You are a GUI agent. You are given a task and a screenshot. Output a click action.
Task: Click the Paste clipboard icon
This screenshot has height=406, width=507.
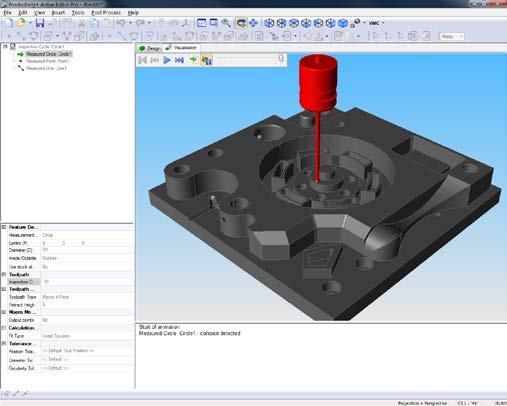[x=107, y=23]
